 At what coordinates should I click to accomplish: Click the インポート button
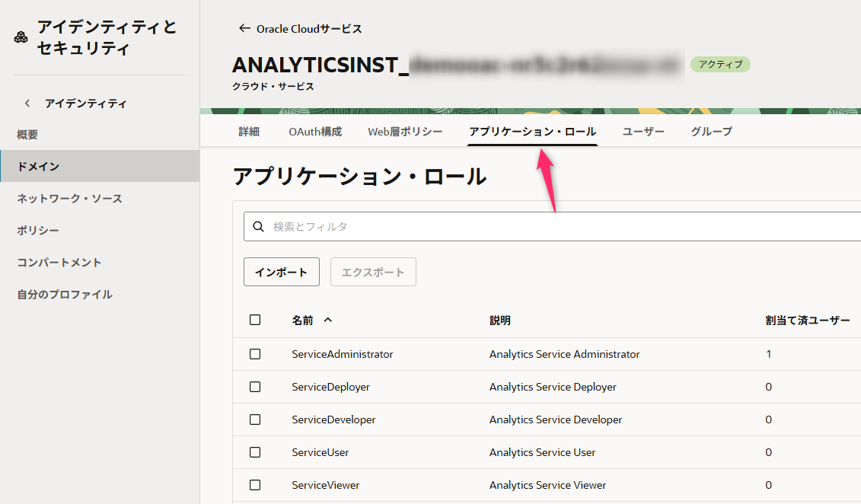tap(282, 272)
